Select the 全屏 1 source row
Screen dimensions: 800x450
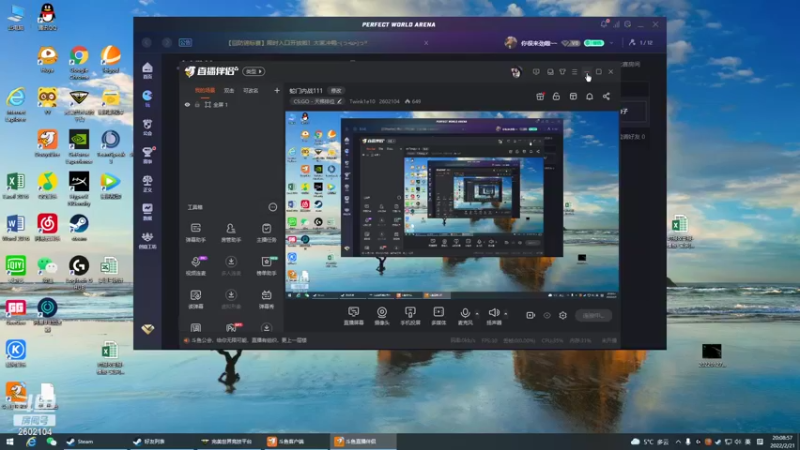pos(231,105)
